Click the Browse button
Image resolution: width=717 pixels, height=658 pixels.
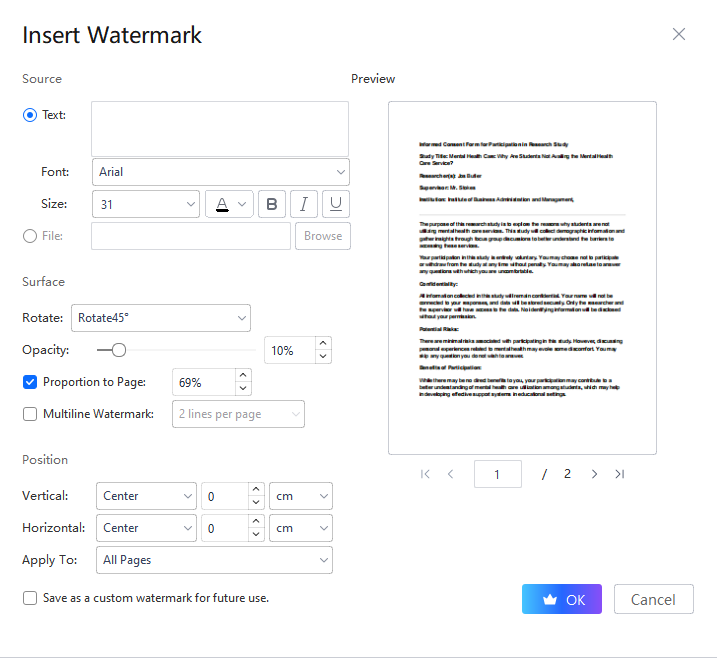[x=323, y=236]
